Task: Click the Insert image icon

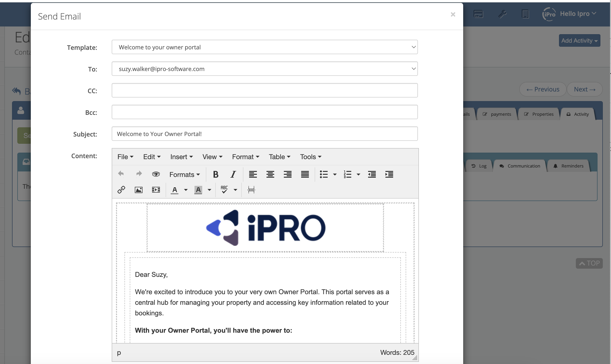Action: coord(139,190)
